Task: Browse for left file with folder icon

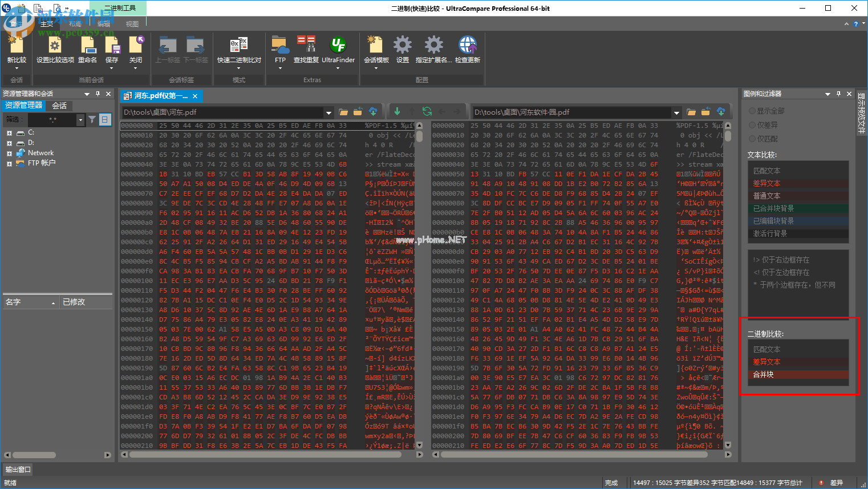Action: (x=343, y=112)
